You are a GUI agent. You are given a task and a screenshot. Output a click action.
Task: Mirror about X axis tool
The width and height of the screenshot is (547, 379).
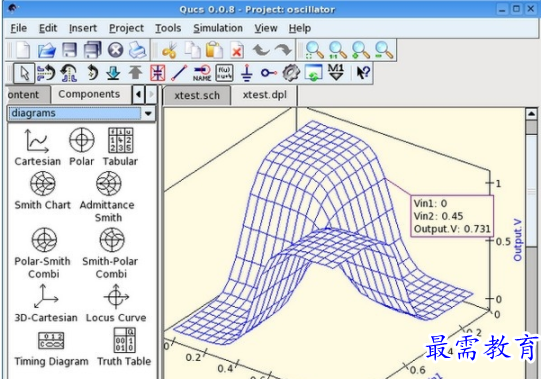point(46,73)
